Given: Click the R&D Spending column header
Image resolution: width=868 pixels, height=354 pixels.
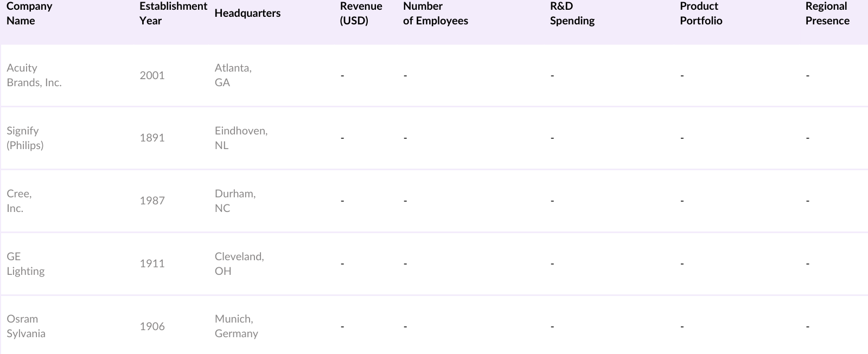Looking at the screenshot, I should click(572, 14).
